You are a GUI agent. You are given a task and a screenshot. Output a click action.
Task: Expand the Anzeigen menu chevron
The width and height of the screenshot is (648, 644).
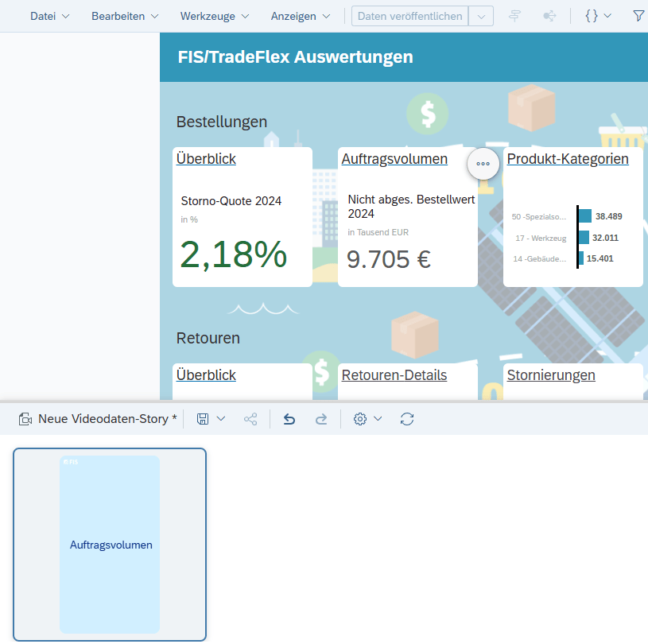(326, 16)
